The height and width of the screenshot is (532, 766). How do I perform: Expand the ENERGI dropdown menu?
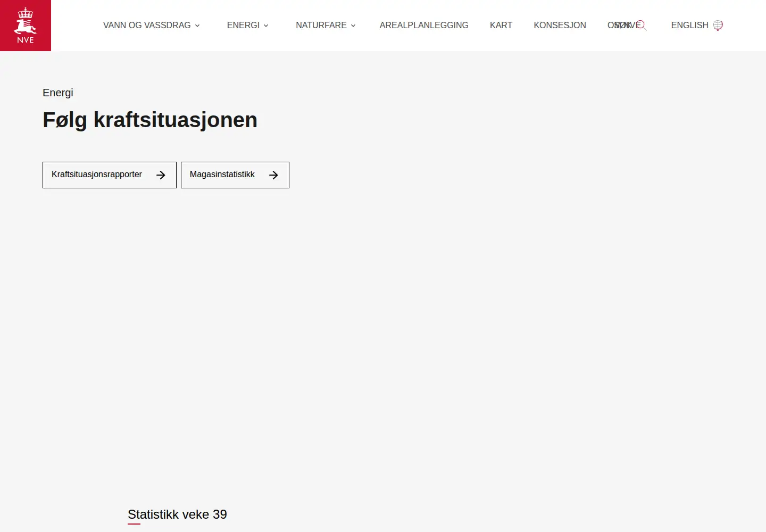(x=248, y=25)
